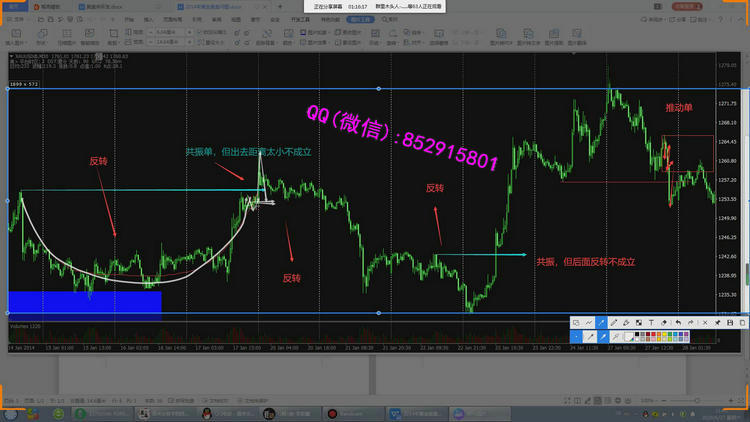Open the custom color picker palette box
The width and height of the screenshot is (750, 422).
(x=628, y=337)
